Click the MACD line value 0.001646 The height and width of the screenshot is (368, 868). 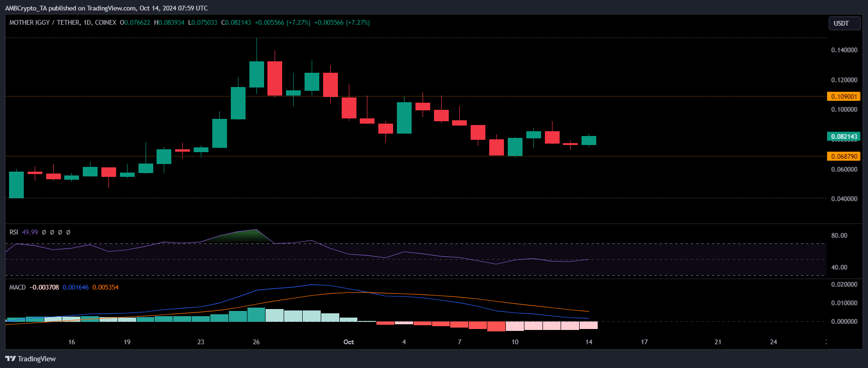pyautogui.click(x=76, y=287)
